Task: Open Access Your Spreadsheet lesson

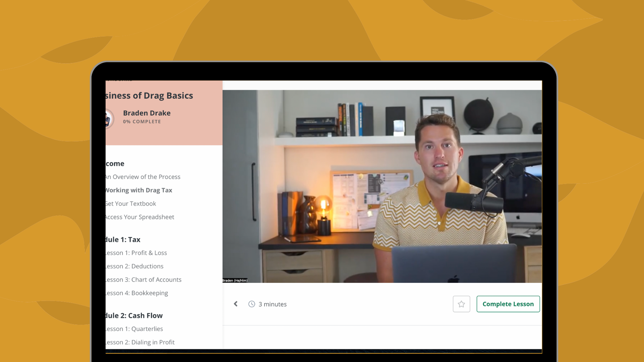Action: pos(140,217)
